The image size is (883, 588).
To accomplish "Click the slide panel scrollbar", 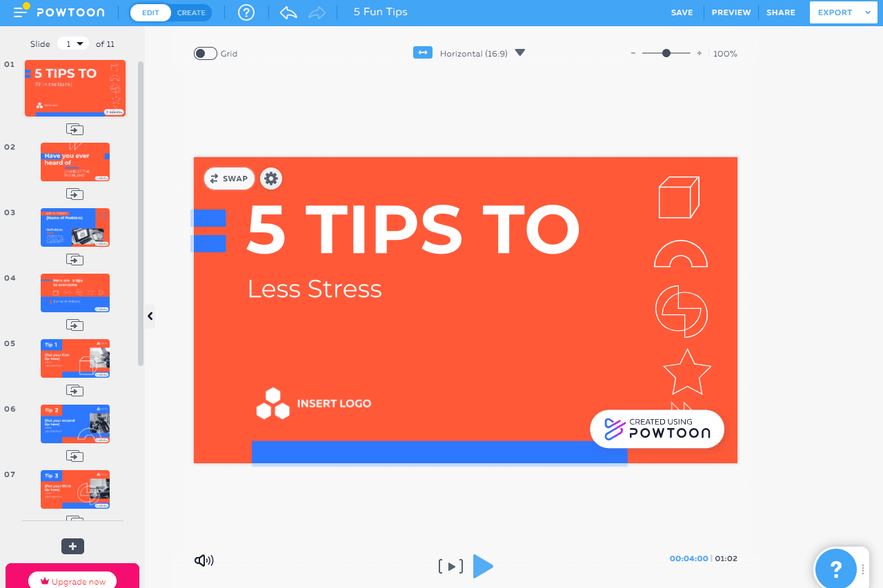I will [141, 214].
